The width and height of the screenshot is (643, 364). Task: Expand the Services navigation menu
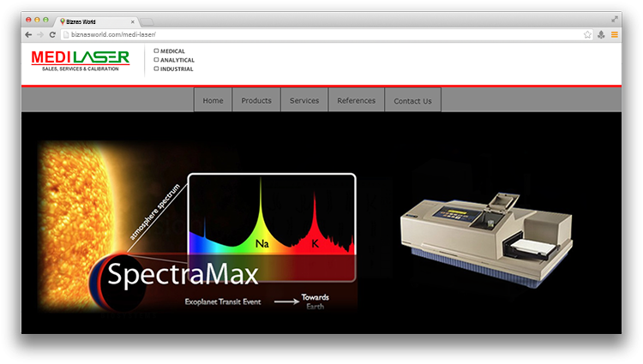click(x=304, y=100)
